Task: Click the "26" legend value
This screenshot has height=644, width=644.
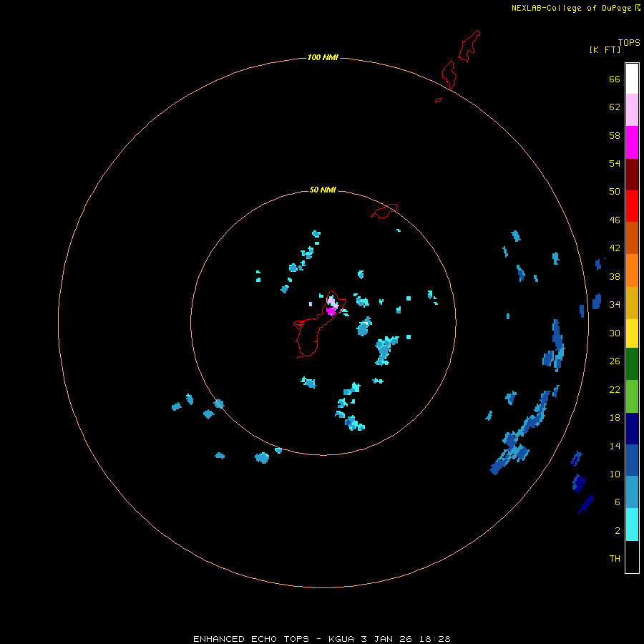Action: tap(615, 361)
